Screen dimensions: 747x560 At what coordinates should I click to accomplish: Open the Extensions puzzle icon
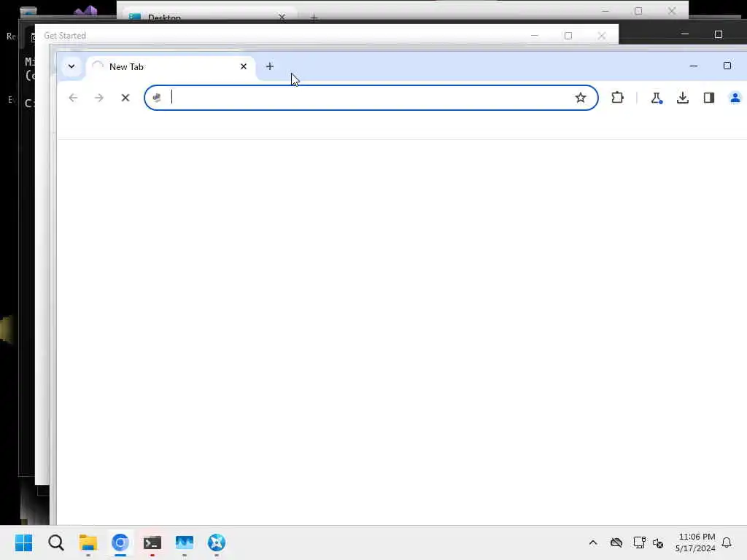tap(617, 98)
